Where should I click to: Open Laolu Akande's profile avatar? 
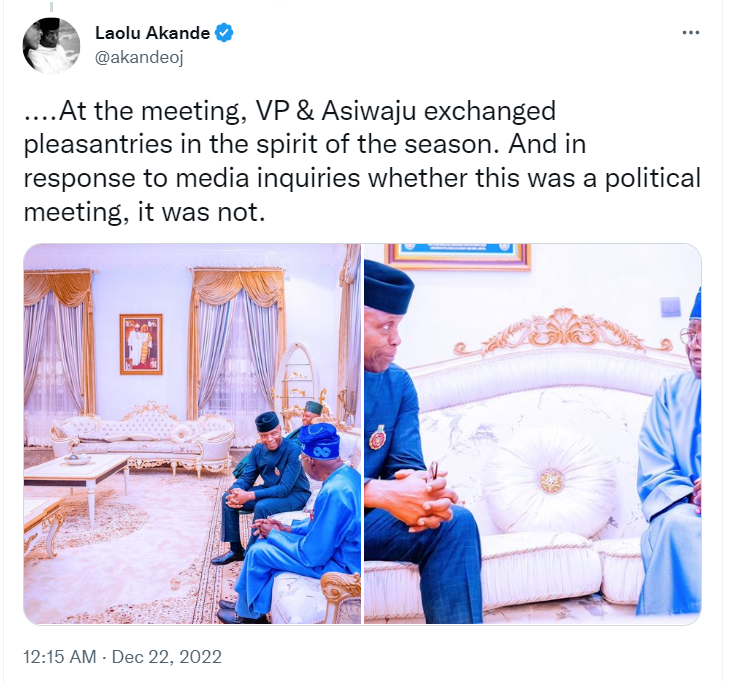click(51, 45)
